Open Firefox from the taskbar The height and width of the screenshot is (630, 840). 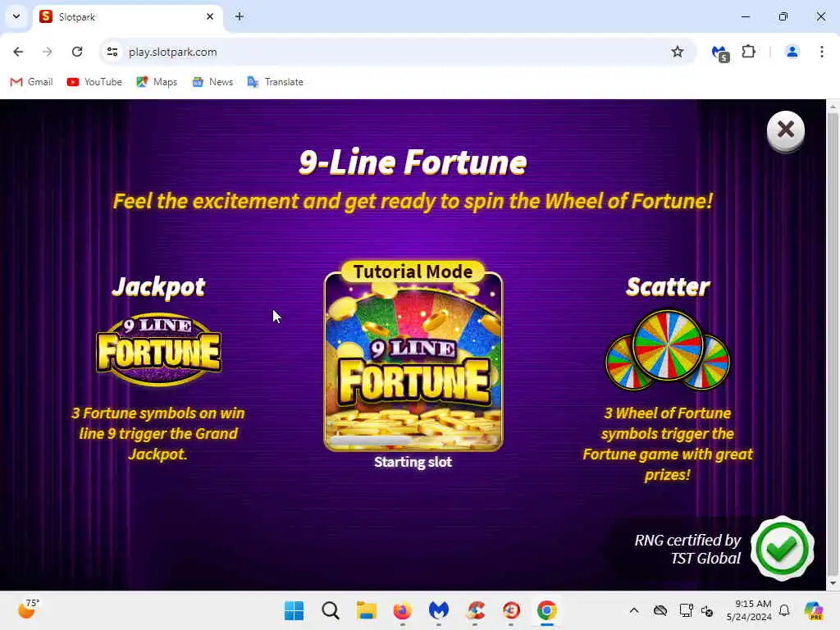[x=402, y=610]
